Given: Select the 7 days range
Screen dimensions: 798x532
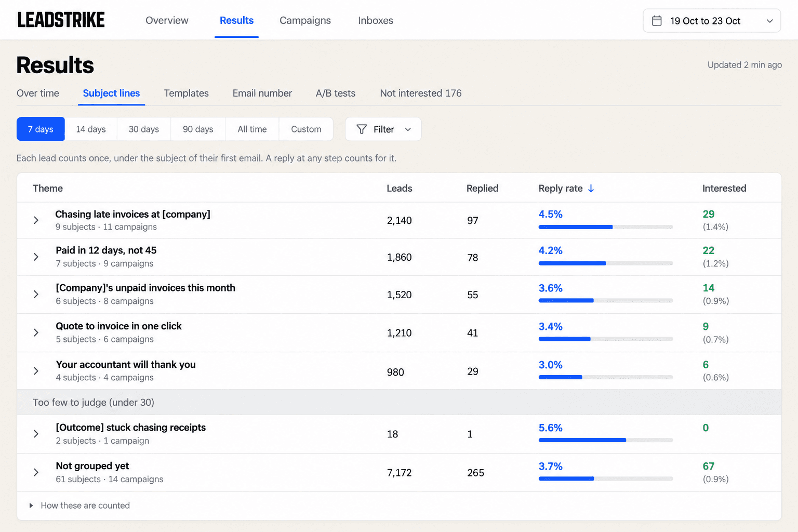Looking at the screenshot, I should click(41, 129).
